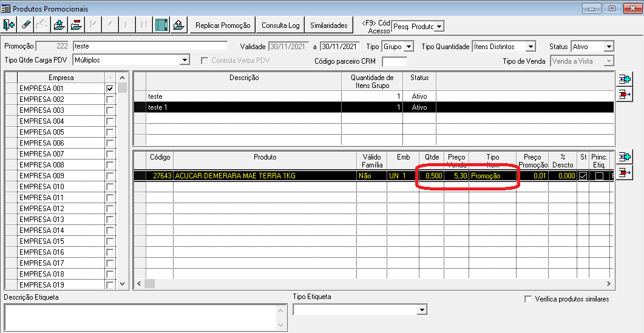Click the promotion name field containing teste

150,46
